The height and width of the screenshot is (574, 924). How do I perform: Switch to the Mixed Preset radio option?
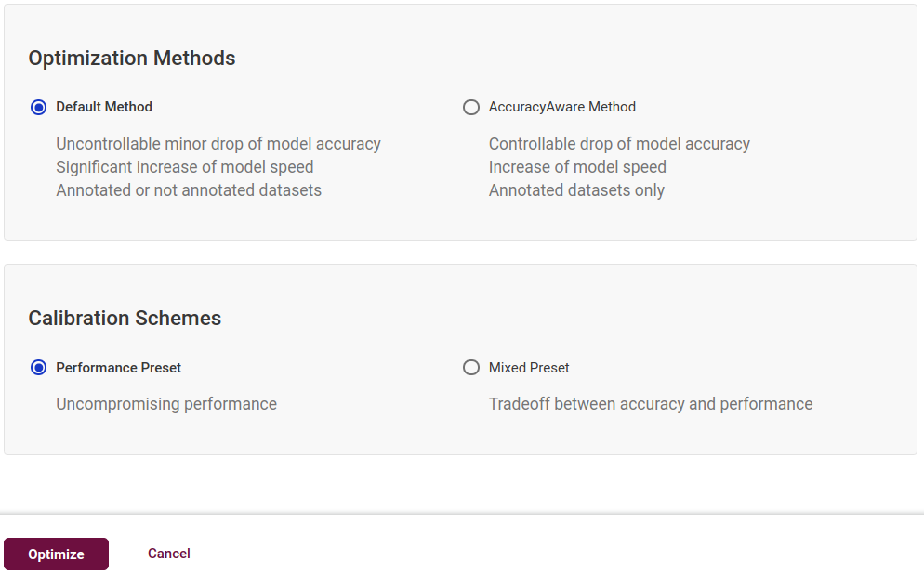471,368
